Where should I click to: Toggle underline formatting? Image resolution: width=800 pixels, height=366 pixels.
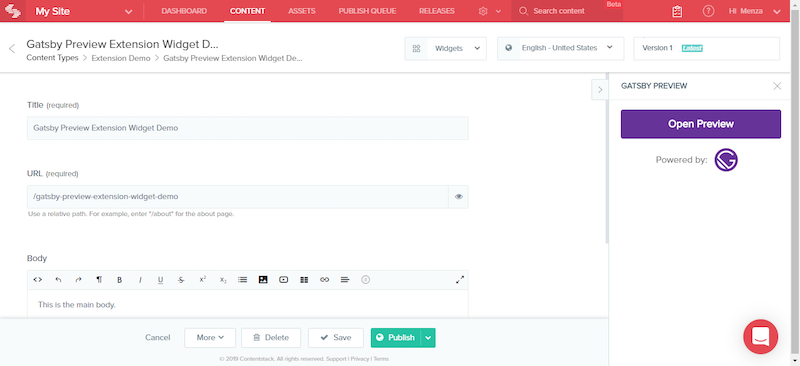160,280
